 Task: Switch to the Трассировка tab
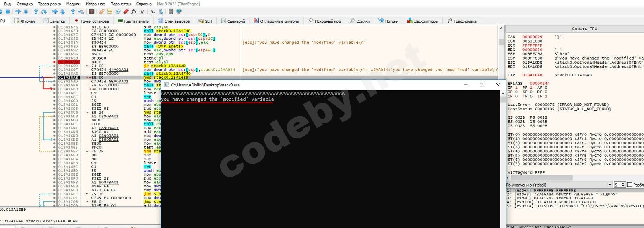coord(462,21)
